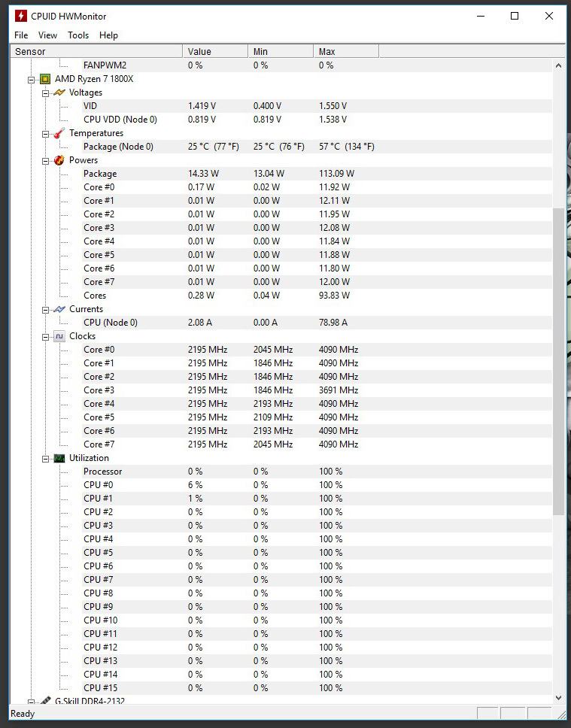Click the 0.17 W Core #0 power value
Screen dimensions: 571x728
tap(201, 187)
